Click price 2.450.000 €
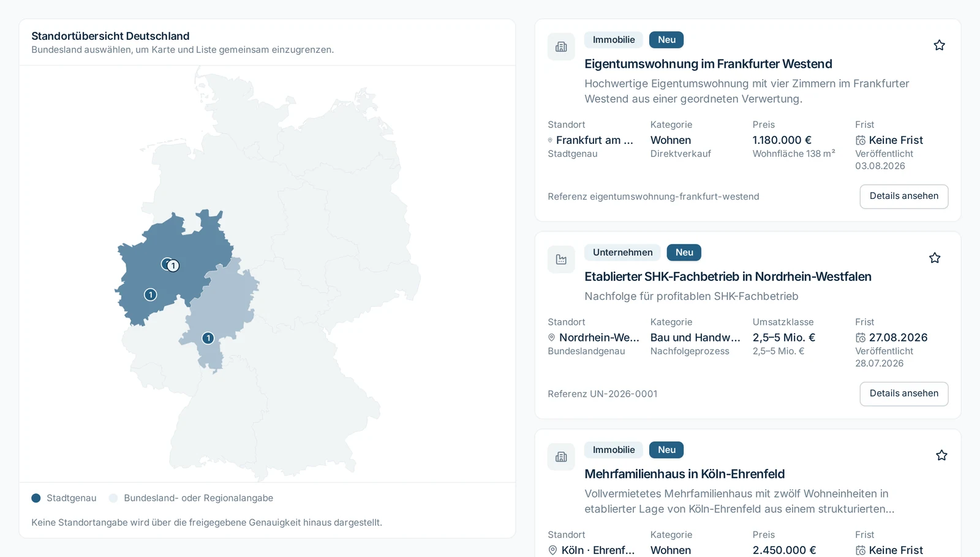The width and height of the screenshot is (980, 557). [785, 550]
